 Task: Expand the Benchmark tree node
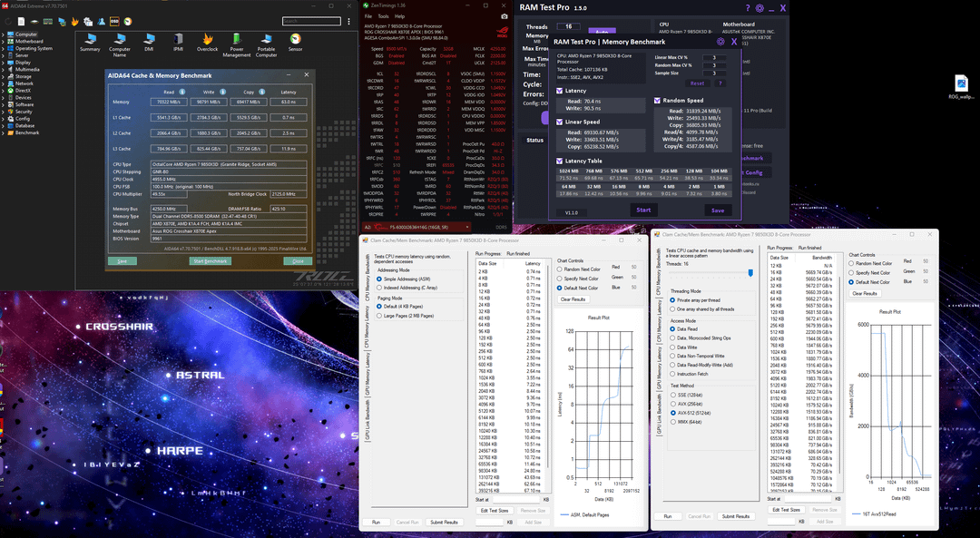pyautogui.click(x=5, y=132)
